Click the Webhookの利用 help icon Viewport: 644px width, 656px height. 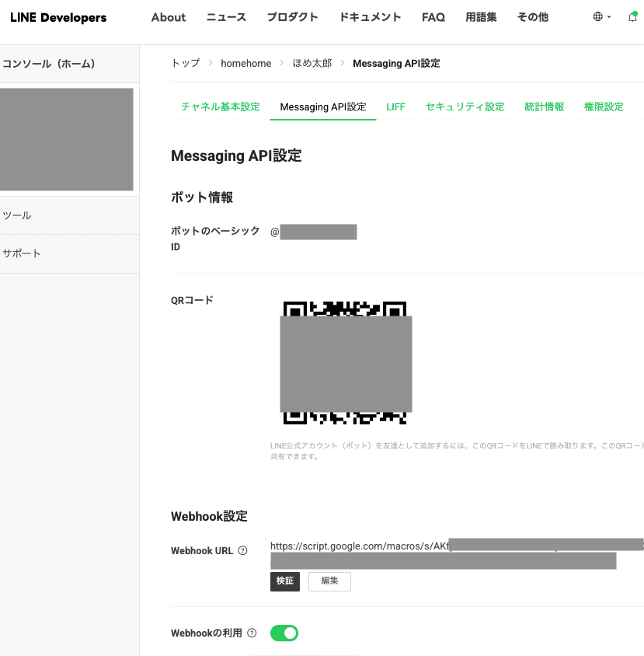pos(252,633)
